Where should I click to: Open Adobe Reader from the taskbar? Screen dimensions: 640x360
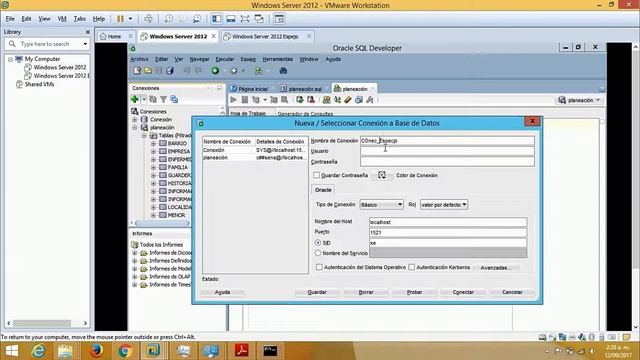click(x=241, y=351)
